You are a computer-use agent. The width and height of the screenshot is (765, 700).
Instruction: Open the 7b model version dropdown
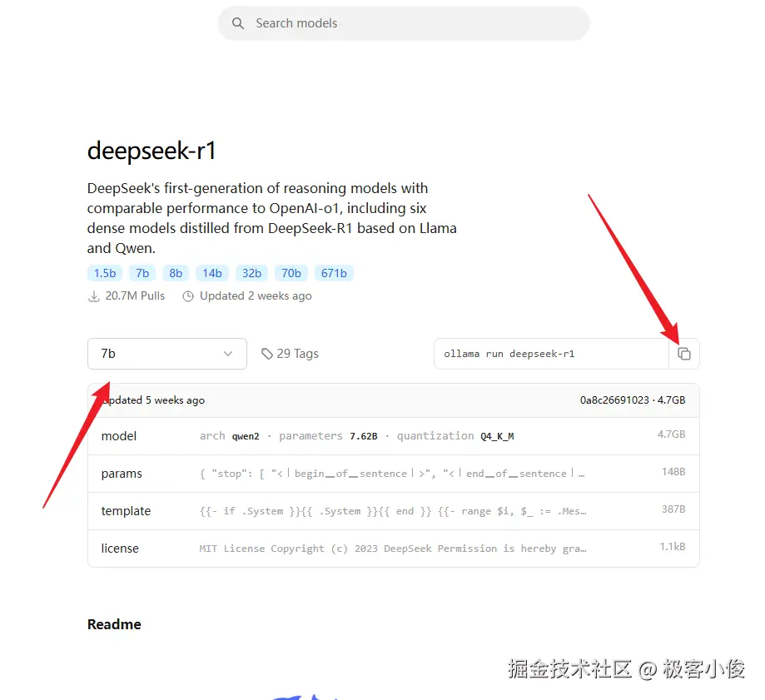coord(166,354)
